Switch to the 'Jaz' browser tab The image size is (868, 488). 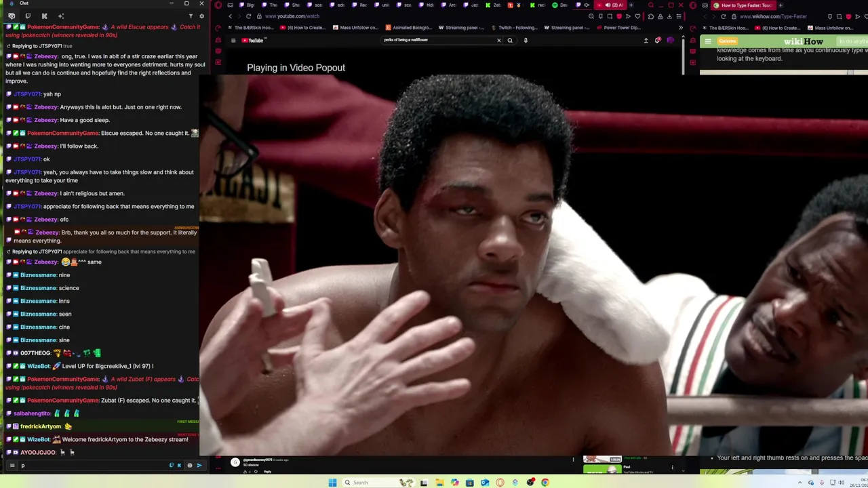coord(471,5)
